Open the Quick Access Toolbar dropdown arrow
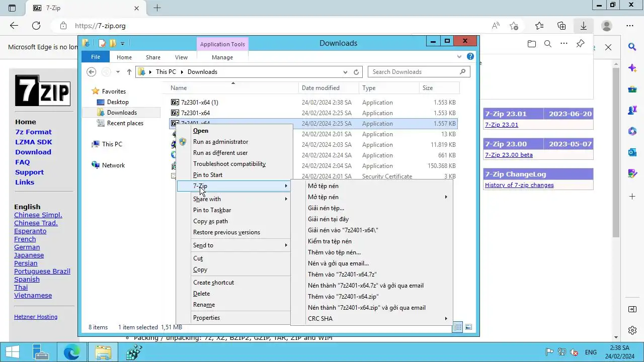This screenshot has width=644, height=362. [x=123, y=43]
